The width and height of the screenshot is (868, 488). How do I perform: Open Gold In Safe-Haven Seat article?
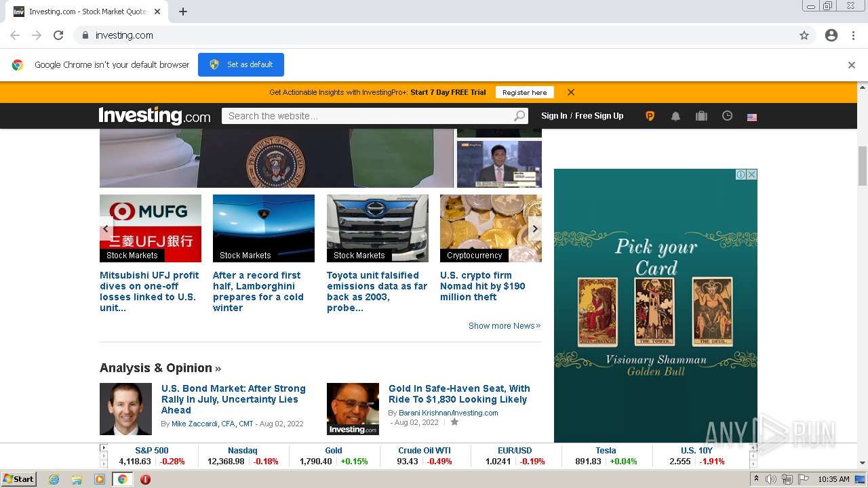(459, 394)
